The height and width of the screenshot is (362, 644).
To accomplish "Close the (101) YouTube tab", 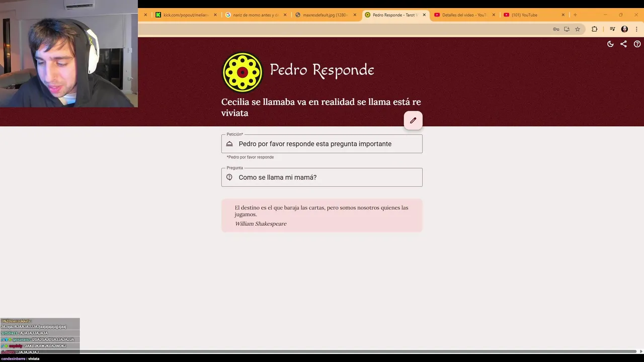I will pos(563,15).
